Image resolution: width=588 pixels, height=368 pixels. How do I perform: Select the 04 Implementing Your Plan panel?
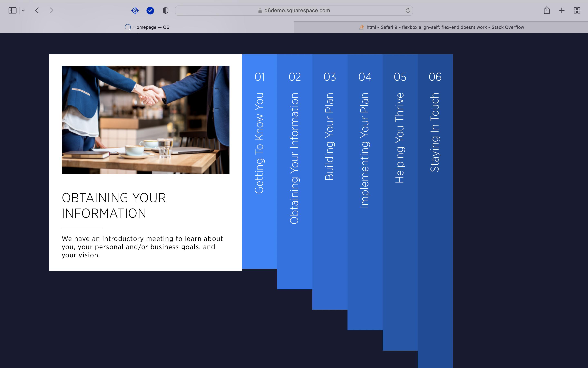[365, 192]
